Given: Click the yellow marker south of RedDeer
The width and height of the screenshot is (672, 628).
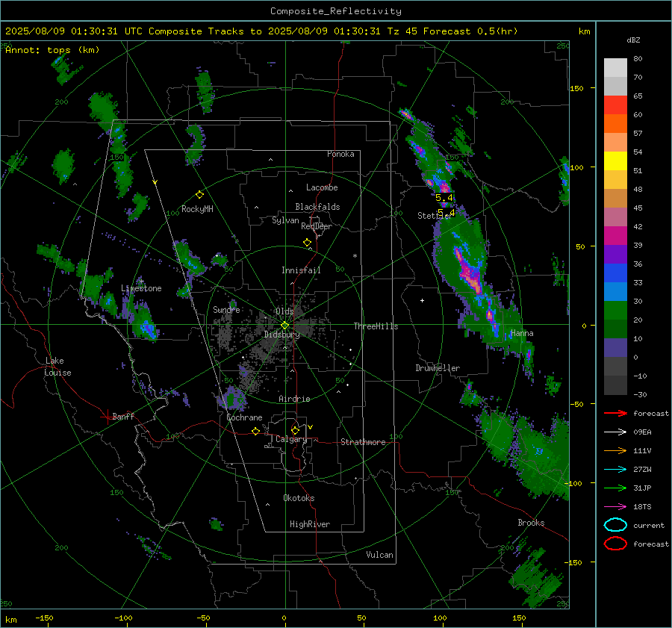Looking at the screenshot, I should click(307, 243).
